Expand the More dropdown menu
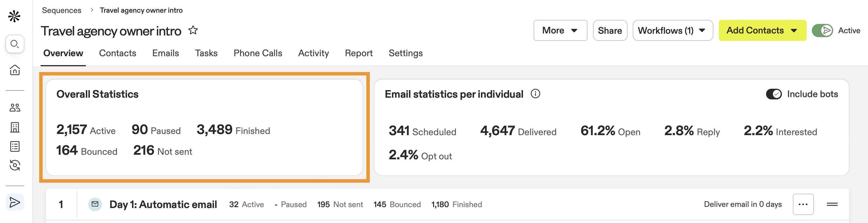 (x=560, y=31)
